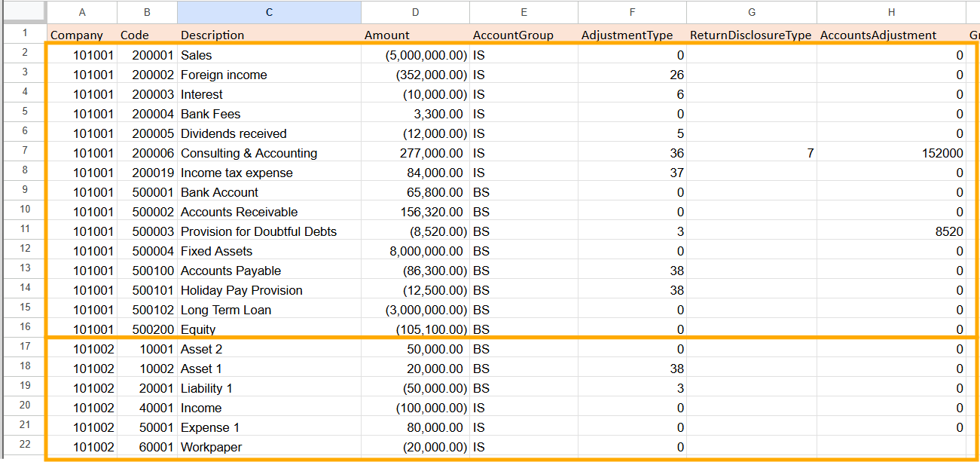Viewport: 980px width, 462px height.
Task: Click the 'Asset 2' cell
Action: pos(270,349)
